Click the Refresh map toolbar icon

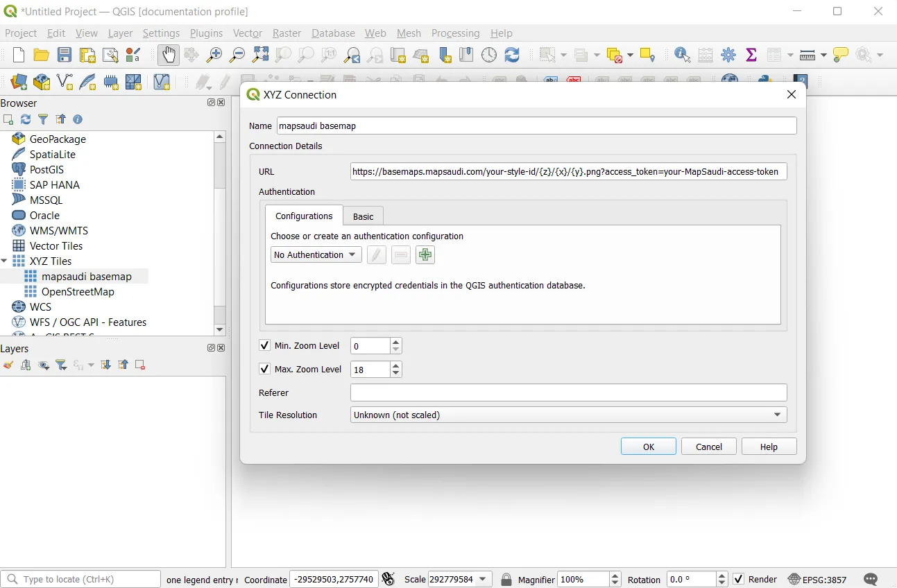[x=512, y=55]
